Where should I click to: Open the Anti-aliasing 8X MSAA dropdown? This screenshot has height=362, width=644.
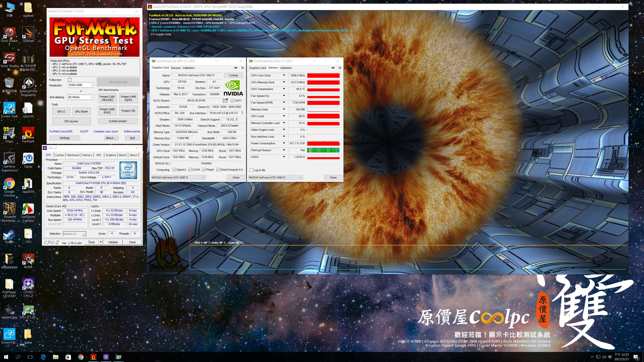[x=81, y=97]
